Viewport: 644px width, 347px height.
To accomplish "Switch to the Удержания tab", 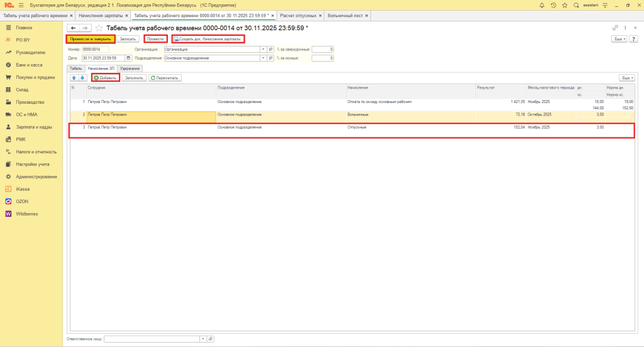I will click(x=130, y=68).
